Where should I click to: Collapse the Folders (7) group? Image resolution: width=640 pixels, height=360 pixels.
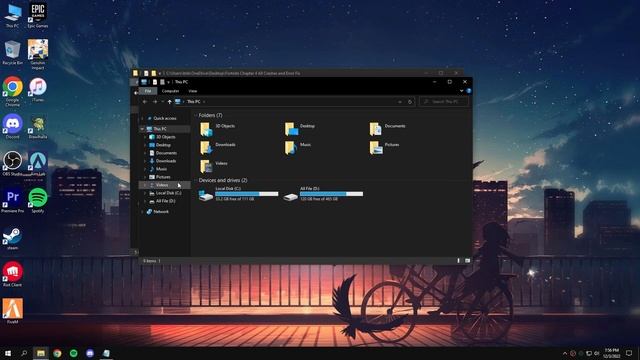click(x=196, y=116)
